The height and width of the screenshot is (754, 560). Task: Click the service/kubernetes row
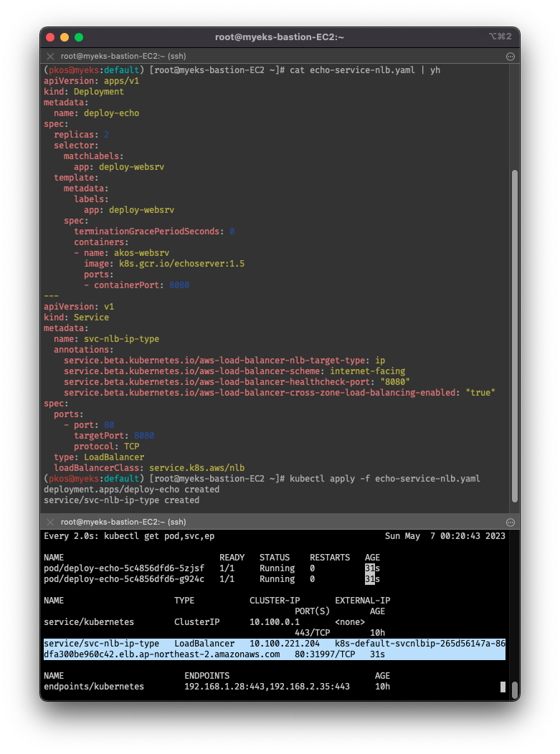pyautogui.click(x=214, y=628)
